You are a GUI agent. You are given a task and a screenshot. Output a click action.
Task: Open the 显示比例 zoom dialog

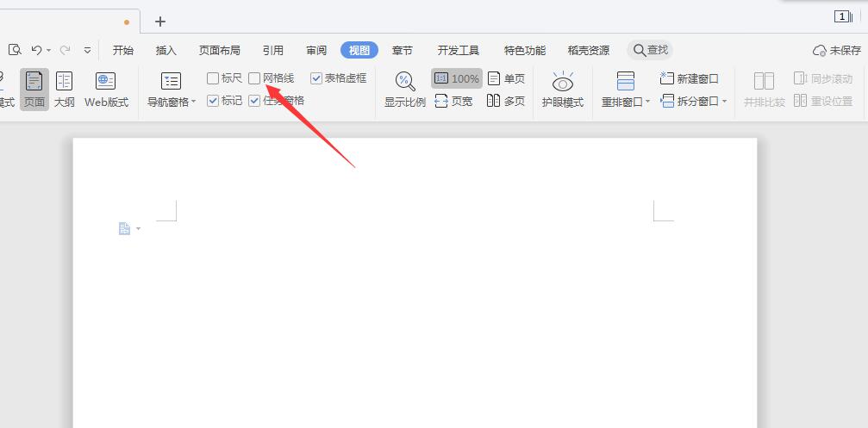tap(405, 89)
